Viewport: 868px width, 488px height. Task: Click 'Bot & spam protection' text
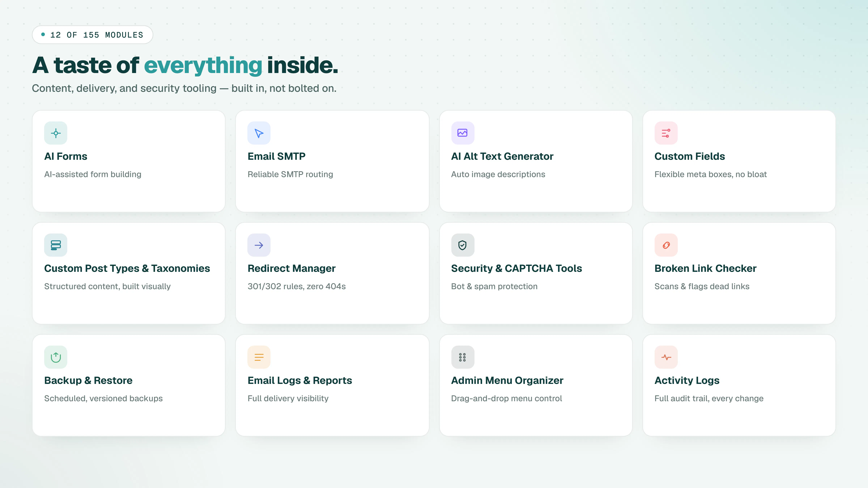pos(494,286)
